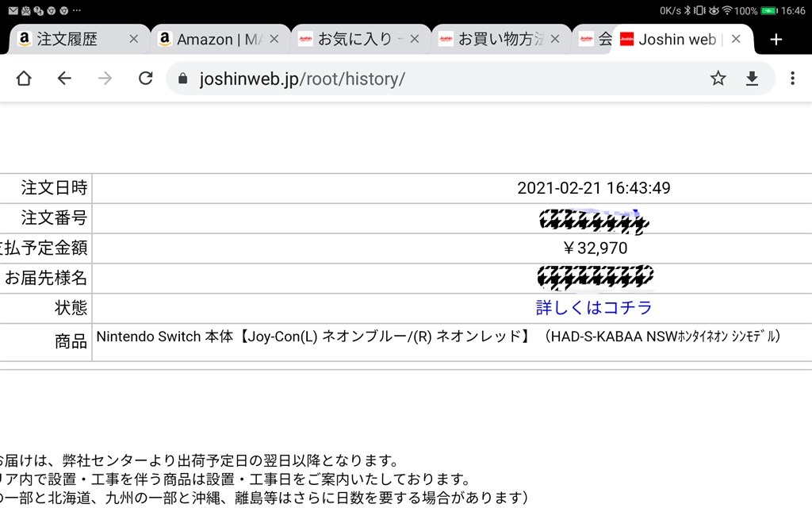Bookmark this page with the star icon
Screen dimensions: 812x508
[x=718, y=79]
